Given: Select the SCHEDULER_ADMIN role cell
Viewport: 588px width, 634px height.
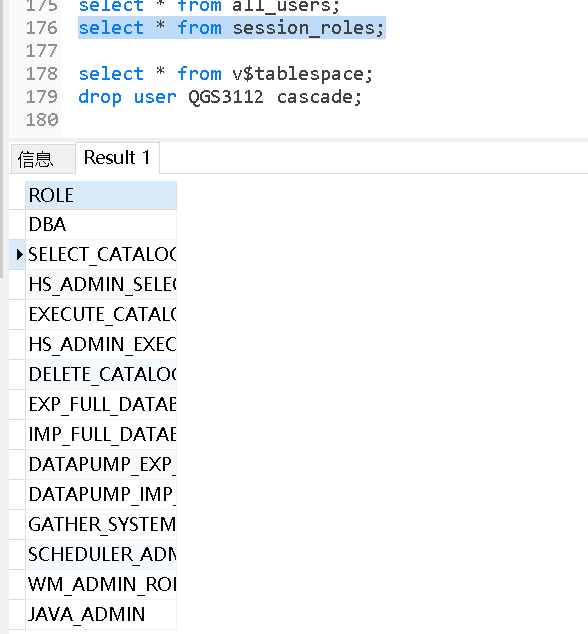Looking at the screenshot, I should (x=101, y=554).
